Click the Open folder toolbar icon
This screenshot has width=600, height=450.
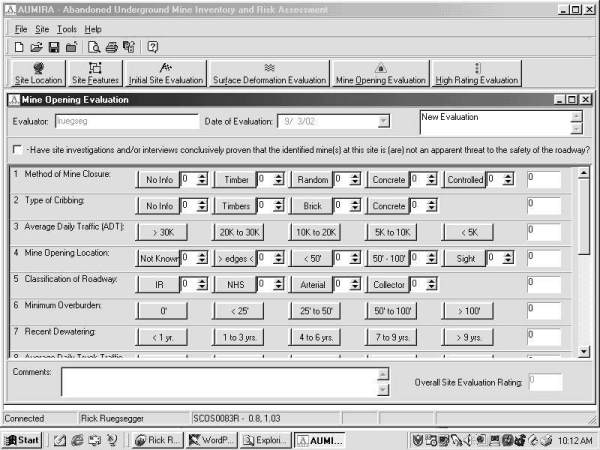(37, 47)
